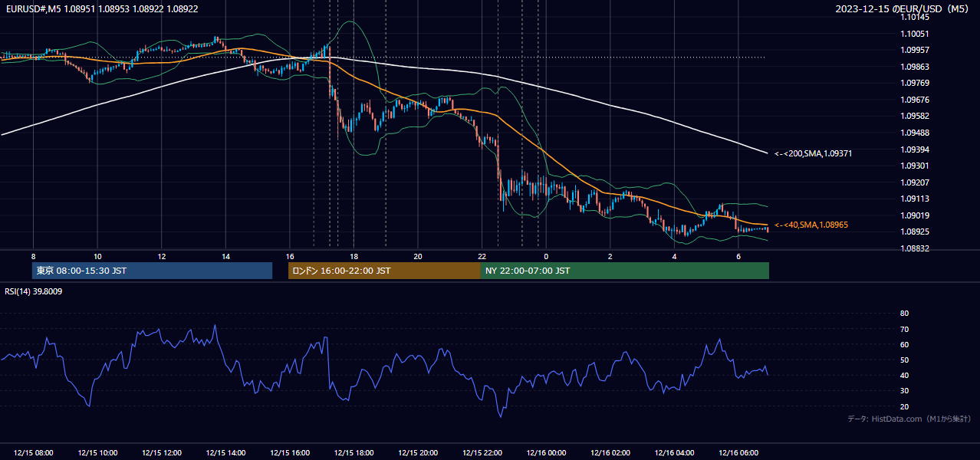Click price axis label 1.09488
Screen dimensions: 980x460
(914, 133)
